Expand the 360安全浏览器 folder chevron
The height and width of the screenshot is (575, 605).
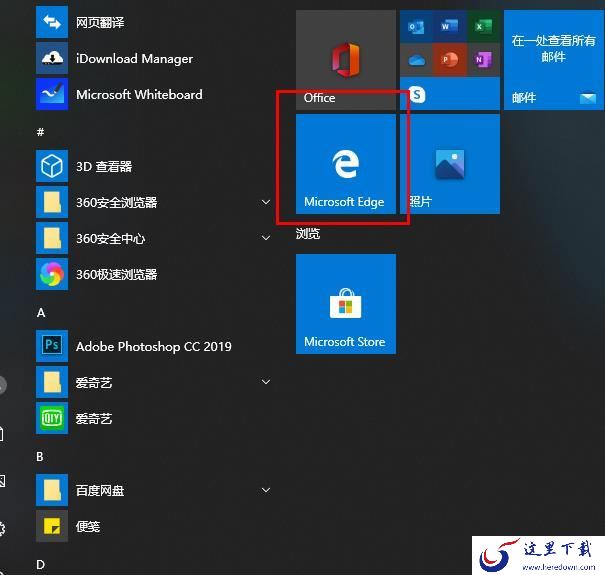click(x=266, y=202)
